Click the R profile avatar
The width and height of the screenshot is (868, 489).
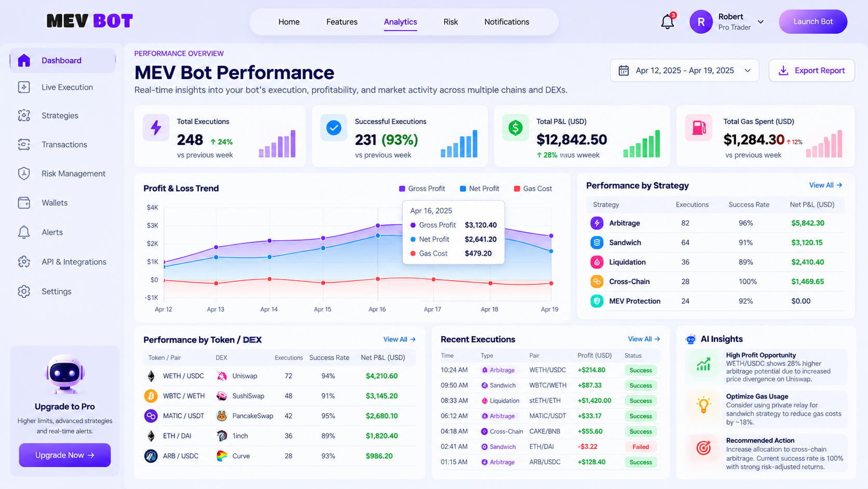click(701, 22)
